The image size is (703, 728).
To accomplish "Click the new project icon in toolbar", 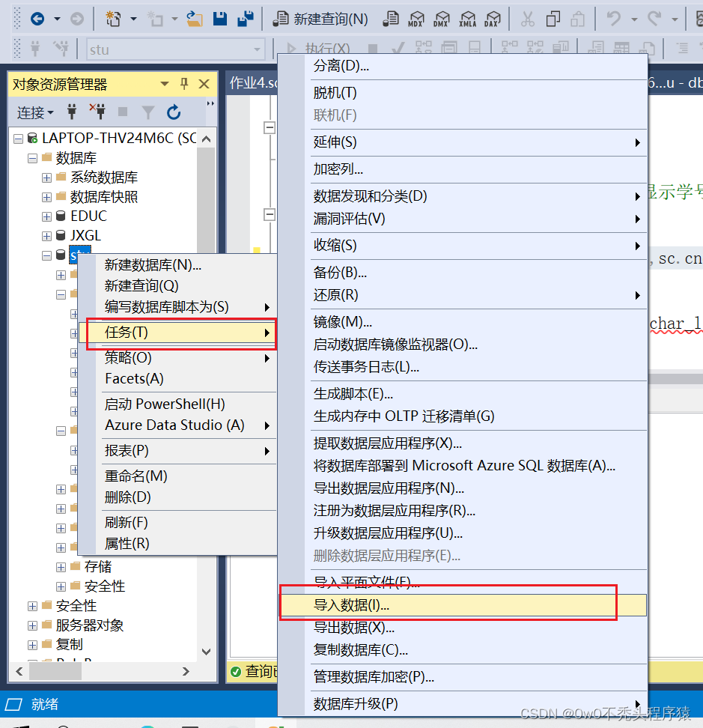I will (113, 19).
